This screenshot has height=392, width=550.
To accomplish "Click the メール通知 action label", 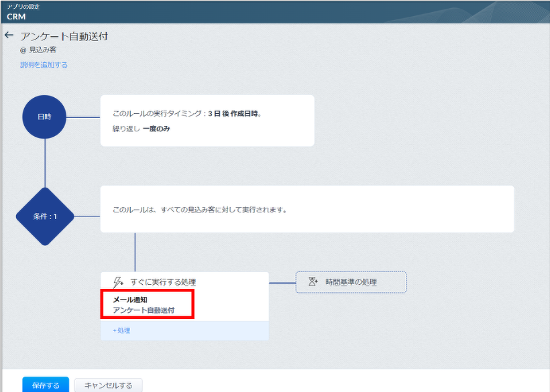I will pyautogui.click(x=130, y=300).
